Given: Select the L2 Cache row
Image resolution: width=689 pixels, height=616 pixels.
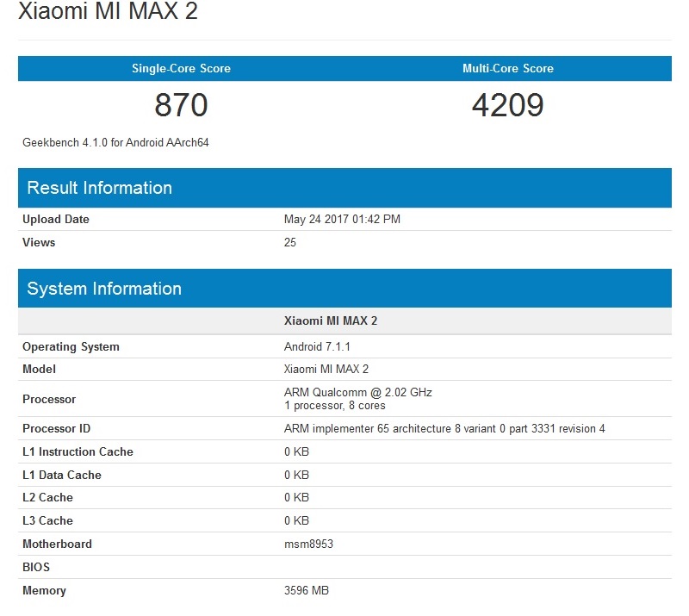Looking at the screenshot, I should coord(47,497).
